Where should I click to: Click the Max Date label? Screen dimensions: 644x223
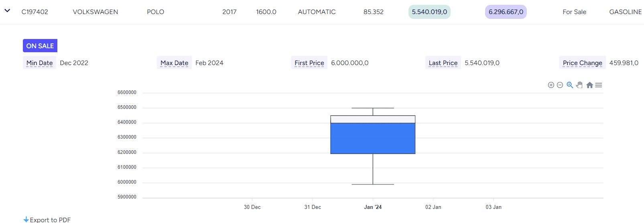pos(175,63)
